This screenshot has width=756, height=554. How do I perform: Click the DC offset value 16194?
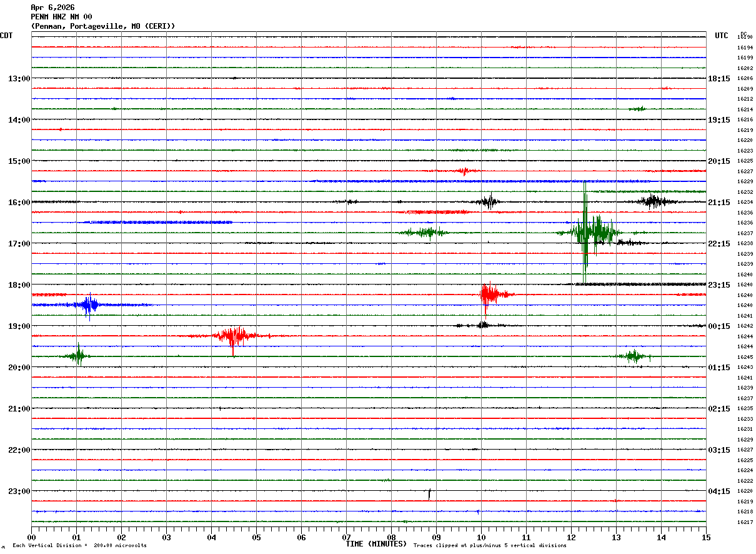point(745,48)
